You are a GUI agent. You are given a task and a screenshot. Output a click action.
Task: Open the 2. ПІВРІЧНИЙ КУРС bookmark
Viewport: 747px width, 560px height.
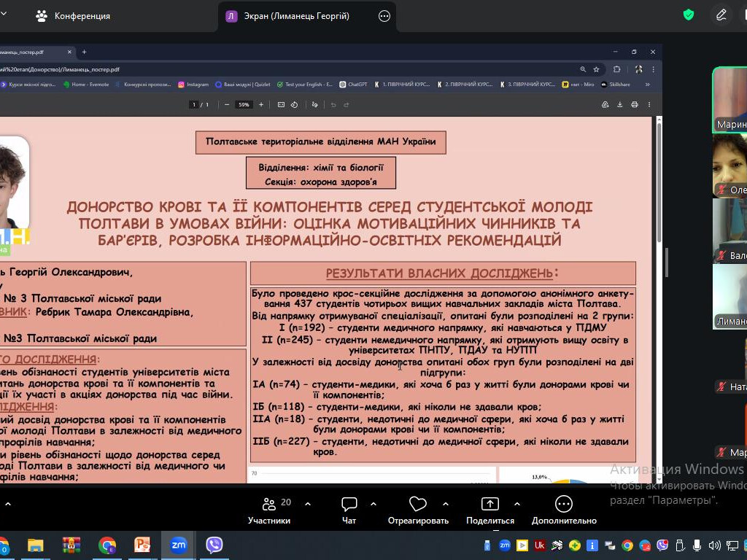(465, 85)
